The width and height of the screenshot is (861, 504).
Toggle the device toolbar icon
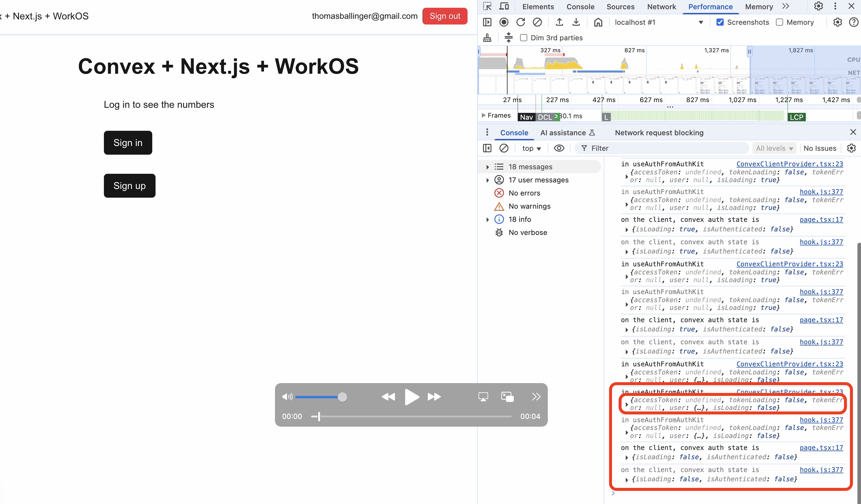point(504,7)
